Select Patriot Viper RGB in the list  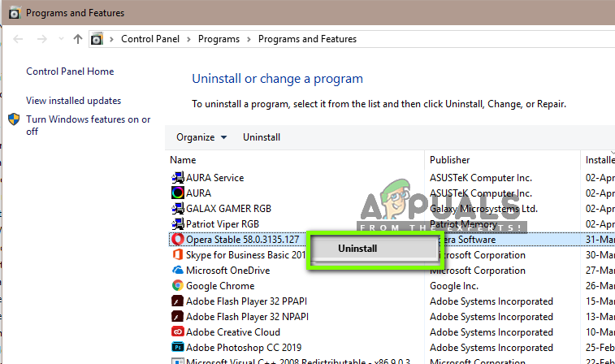[223, 224]
